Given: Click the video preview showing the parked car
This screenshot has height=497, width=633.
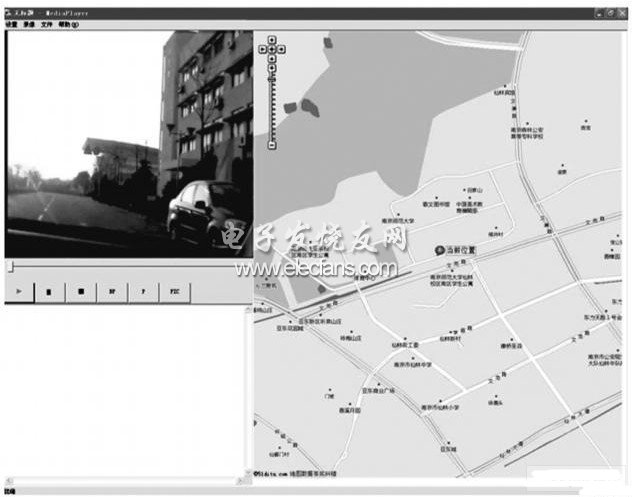Looking at the screenshot, I should pos(128,143).
